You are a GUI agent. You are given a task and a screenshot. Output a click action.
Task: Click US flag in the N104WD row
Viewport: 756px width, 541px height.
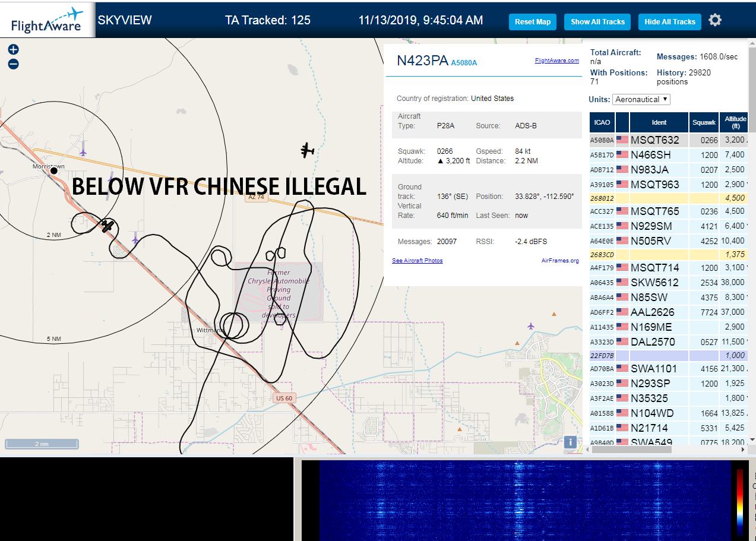click(x=622, y=413)
